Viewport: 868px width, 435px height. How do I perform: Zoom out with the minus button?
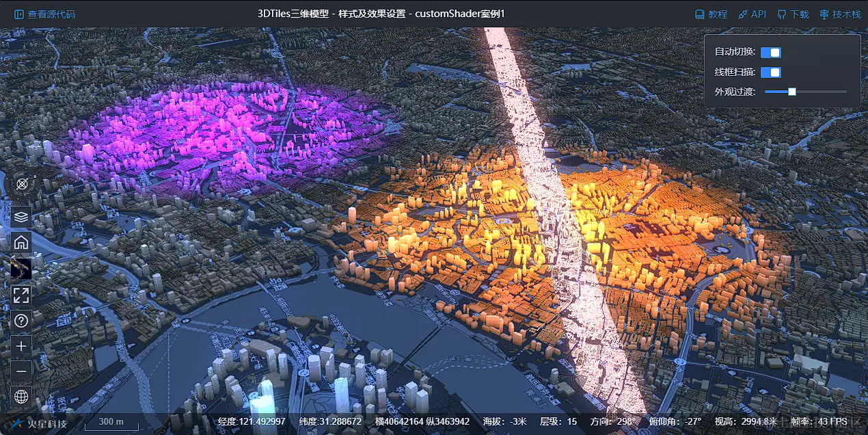(21, 371)
